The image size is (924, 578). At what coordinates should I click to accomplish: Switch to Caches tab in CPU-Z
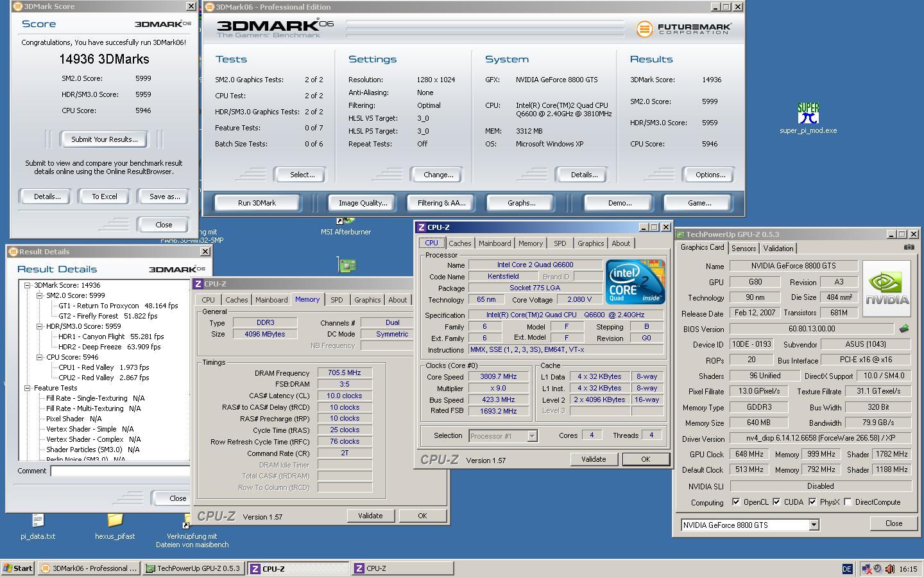(x=459, y=243)
